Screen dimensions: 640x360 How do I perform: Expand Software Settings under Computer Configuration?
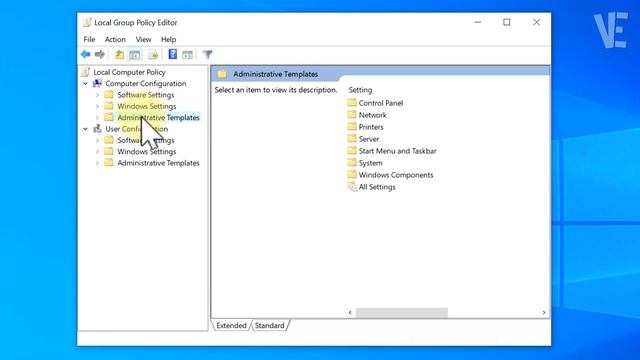97,95
